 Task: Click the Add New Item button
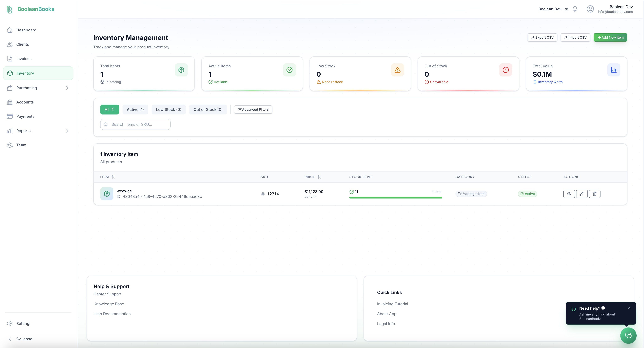(610, 38)
